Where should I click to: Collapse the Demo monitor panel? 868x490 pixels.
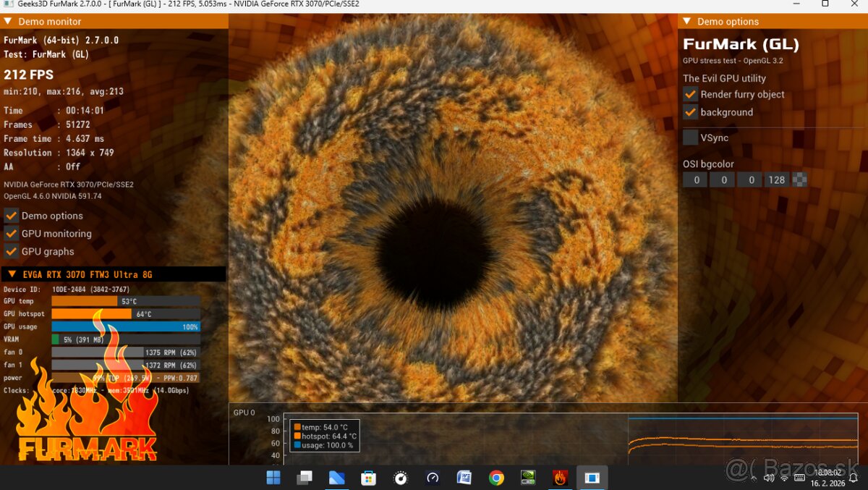point(8,22)
